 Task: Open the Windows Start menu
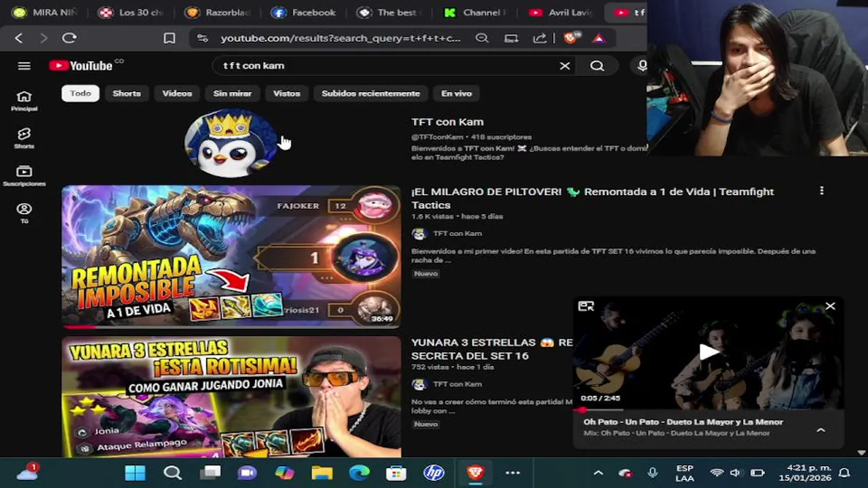click(135, 473)
